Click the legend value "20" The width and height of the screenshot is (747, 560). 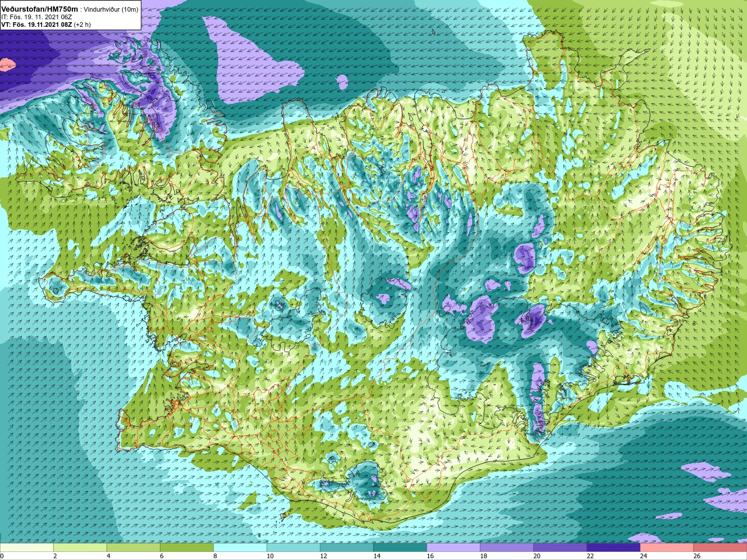point(537,556)
